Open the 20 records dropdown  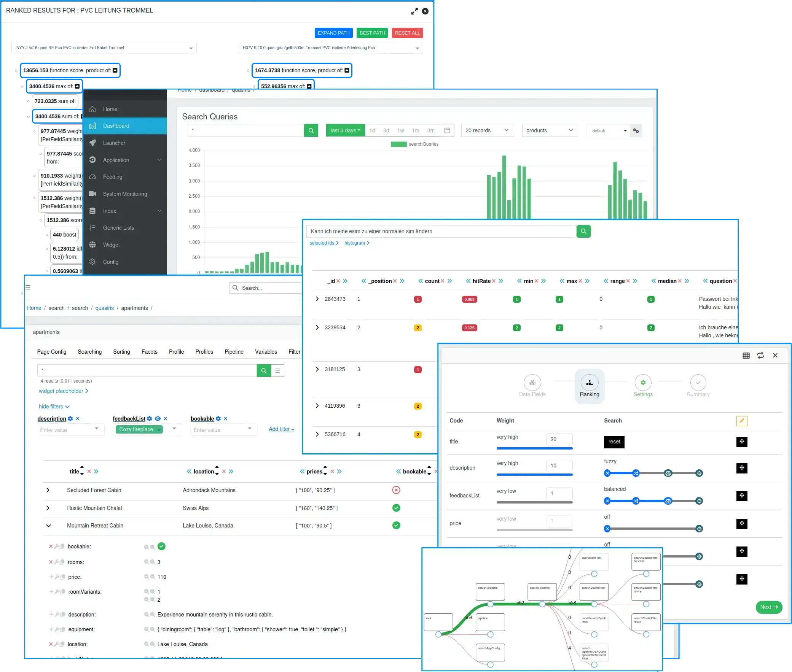487,130
